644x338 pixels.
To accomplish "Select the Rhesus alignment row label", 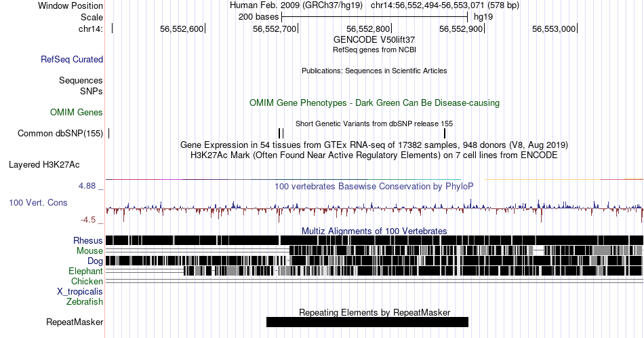I will [88, 240].
